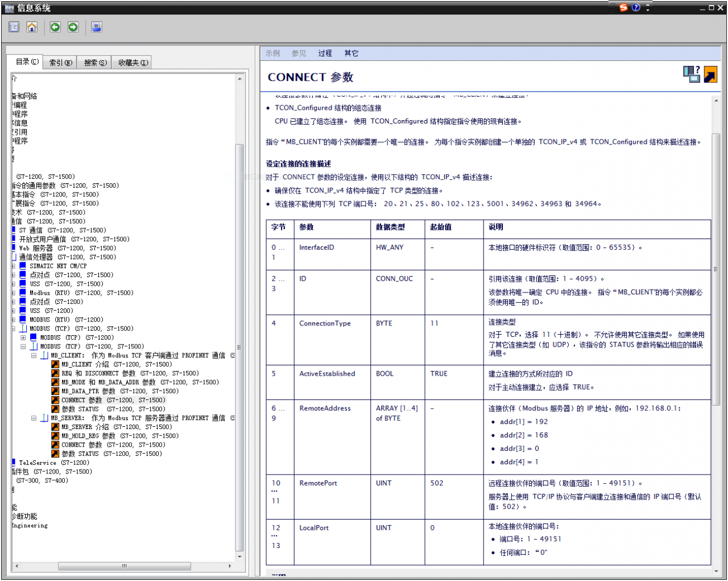
Task: Switch to the 搜索 (S) tab
Action: click(x=95, y=63)
